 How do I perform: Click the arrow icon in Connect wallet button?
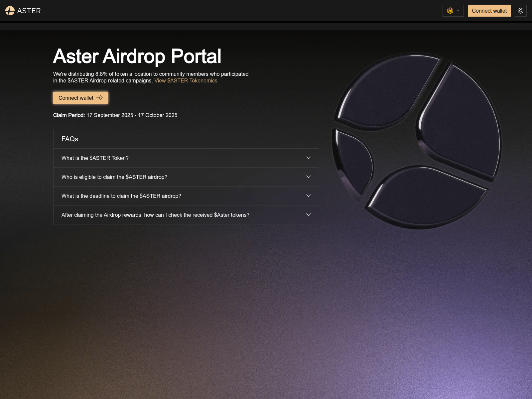[99, 98]
